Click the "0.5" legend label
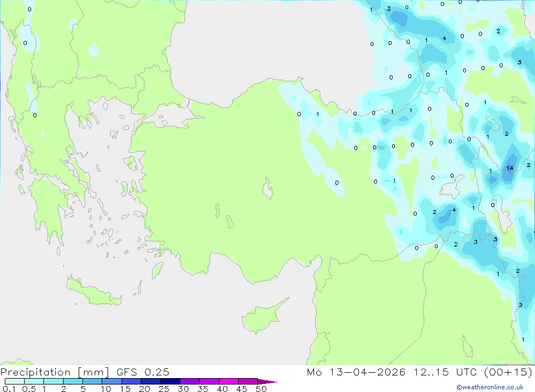The height and width of the screenshot is (392, 535). tap(29, 389)
